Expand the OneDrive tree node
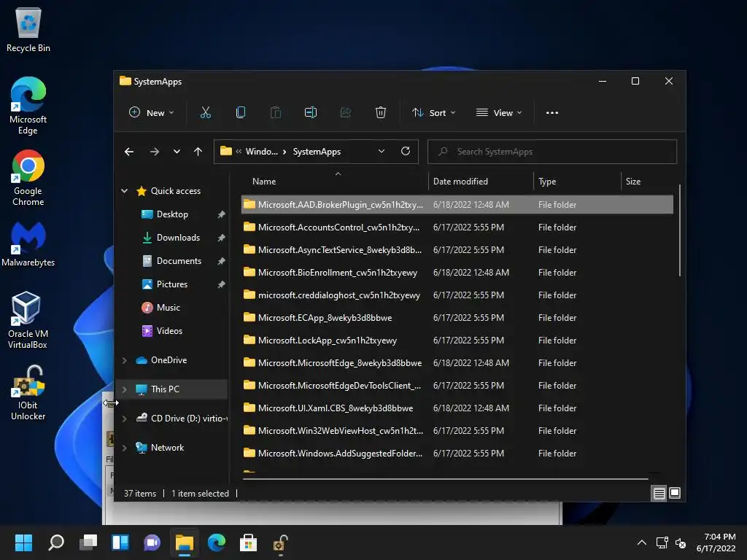 (124, 360)
